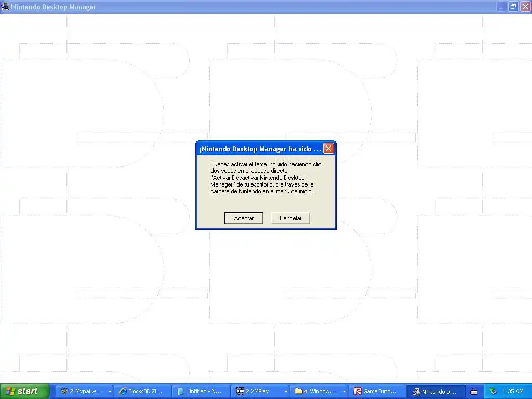
Task: Click the Cancelar button in the dialog
Action: (x=290, y=218)
